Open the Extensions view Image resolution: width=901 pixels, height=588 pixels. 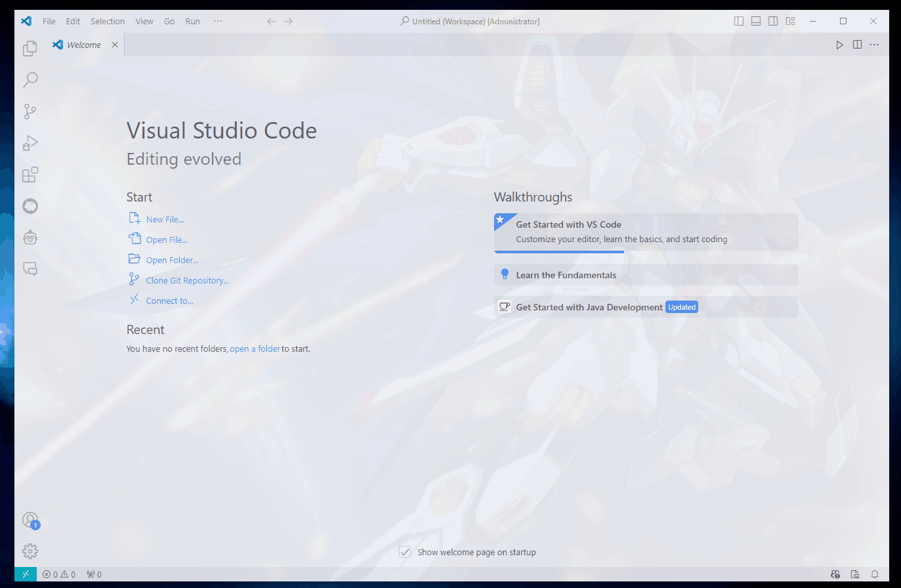point(30,175)
